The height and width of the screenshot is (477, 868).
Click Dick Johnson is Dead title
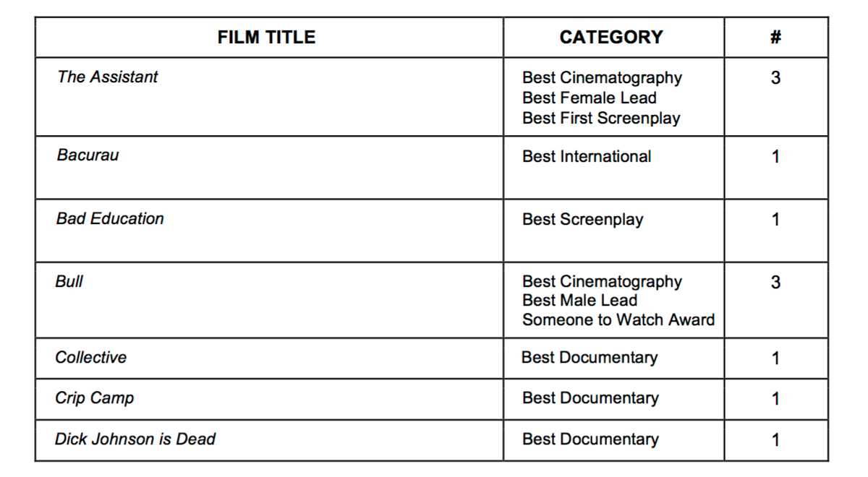click(x=135, y=439)
